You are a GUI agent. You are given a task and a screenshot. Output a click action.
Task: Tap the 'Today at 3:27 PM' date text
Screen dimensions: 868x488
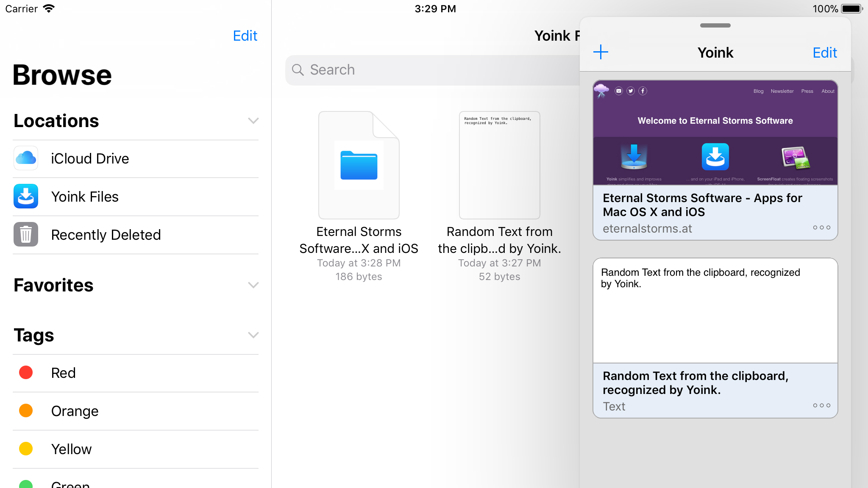[x=499, y=263]
